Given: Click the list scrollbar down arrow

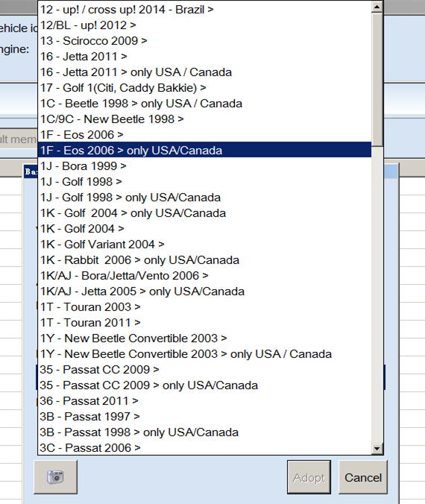Looking at the screenshot, I should [377, 448].
